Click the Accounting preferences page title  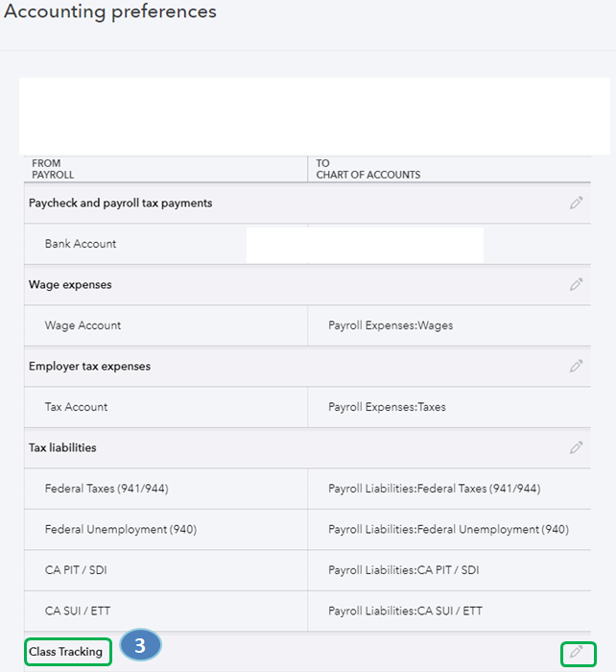coord(108,12)
